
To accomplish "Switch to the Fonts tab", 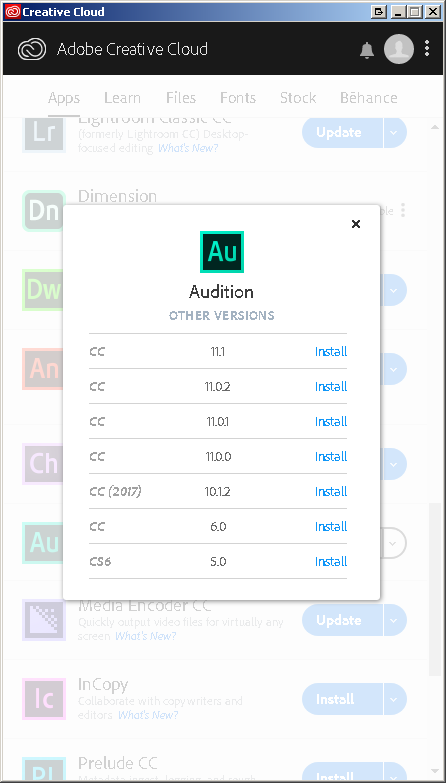I will click(238, 98).
